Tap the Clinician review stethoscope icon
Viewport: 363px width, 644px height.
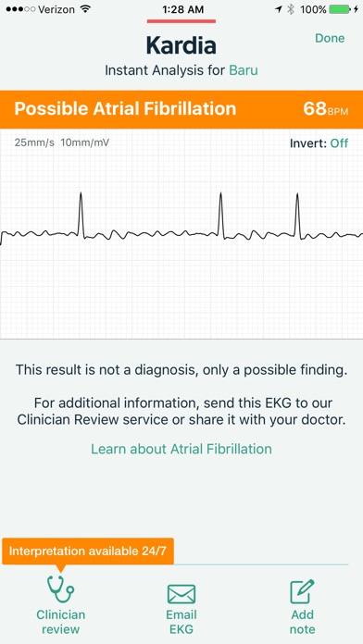click(x=60, y=589)
